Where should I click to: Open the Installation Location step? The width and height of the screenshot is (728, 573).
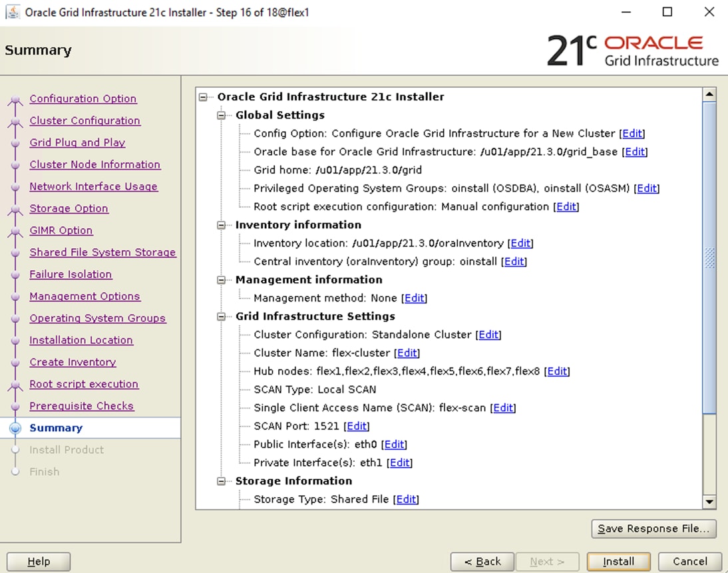tap(81, 340)
